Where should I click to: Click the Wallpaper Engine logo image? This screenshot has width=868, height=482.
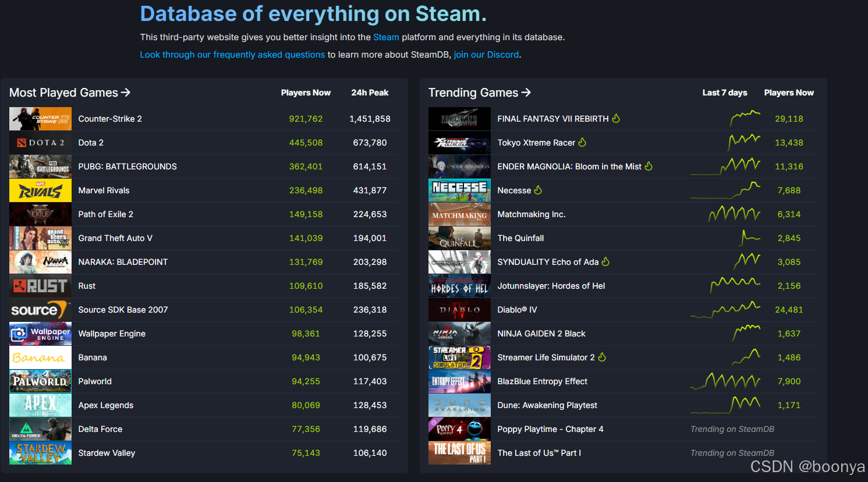[41, 334]
